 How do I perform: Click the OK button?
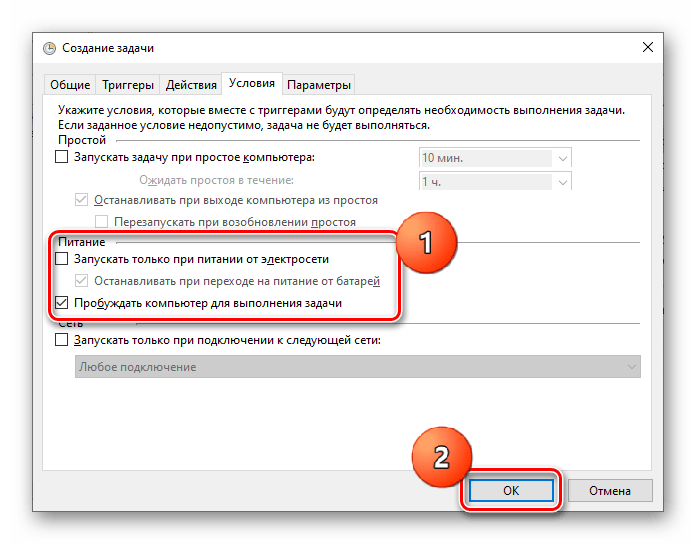pos(511,490)
